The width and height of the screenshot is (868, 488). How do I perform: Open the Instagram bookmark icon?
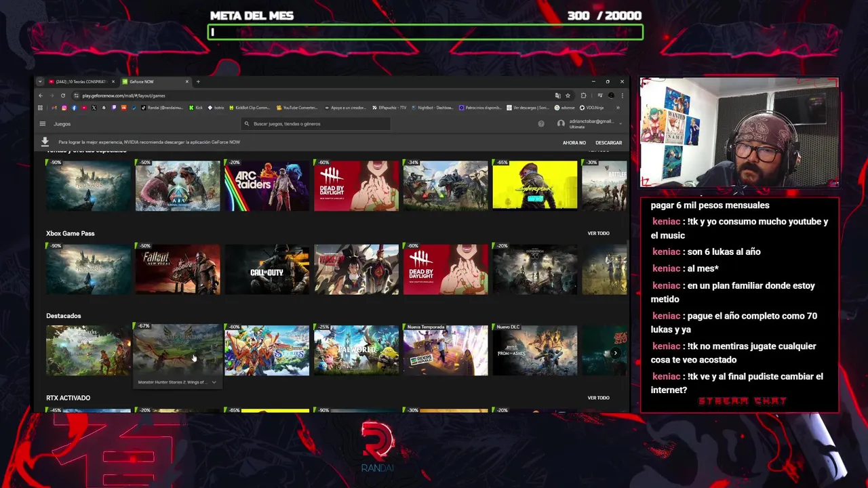click(64, 108)
